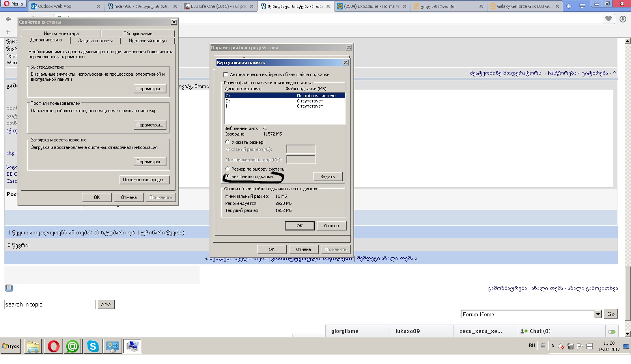The image size is (631, 364).
Task: Click the Задать button
Action: click(328, 176)
